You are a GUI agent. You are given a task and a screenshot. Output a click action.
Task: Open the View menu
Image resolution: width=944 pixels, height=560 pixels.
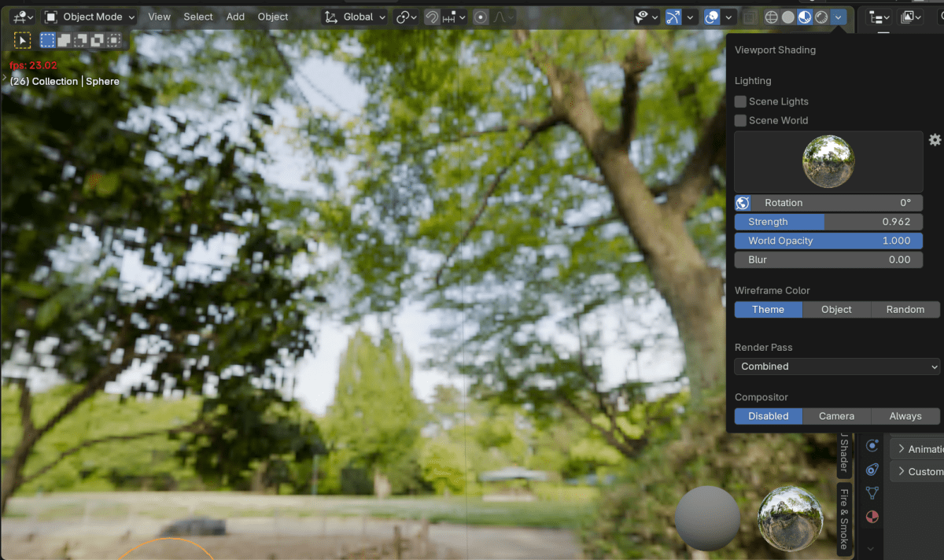point(159,17)
